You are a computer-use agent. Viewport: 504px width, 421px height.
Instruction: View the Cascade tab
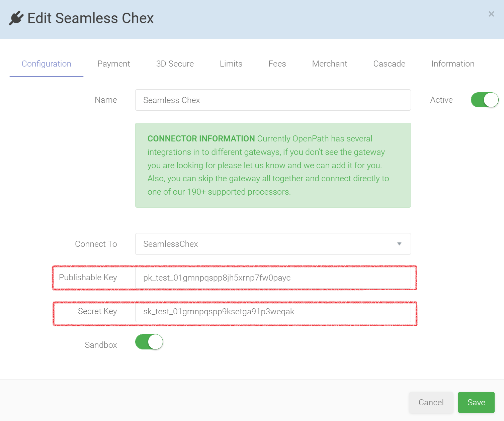[x=390, y=64]
